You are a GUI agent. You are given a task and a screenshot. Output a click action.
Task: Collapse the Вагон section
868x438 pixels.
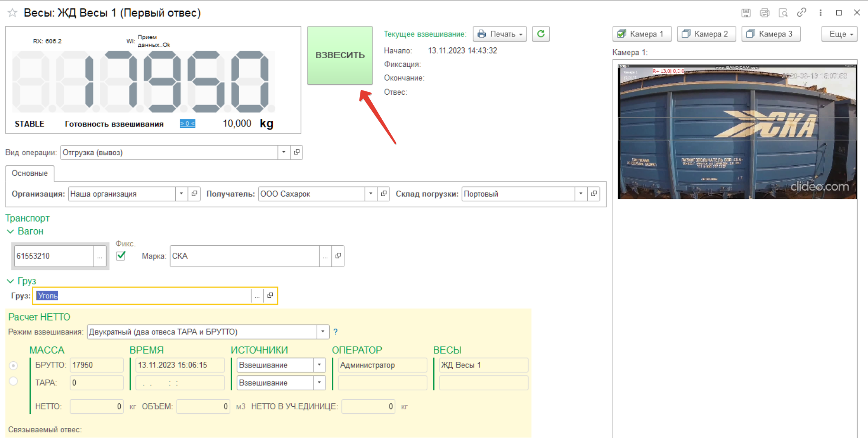pos(10,232)
